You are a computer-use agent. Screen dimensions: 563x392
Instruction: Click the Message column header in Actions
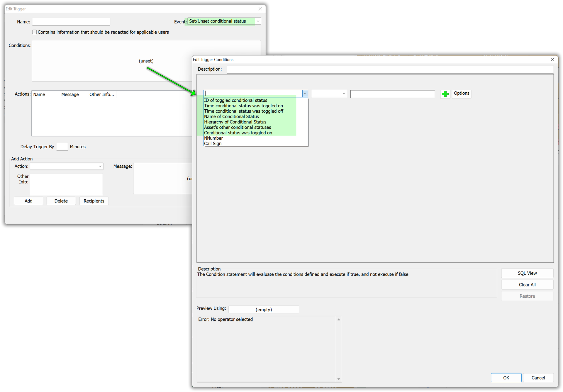[74, 94]
